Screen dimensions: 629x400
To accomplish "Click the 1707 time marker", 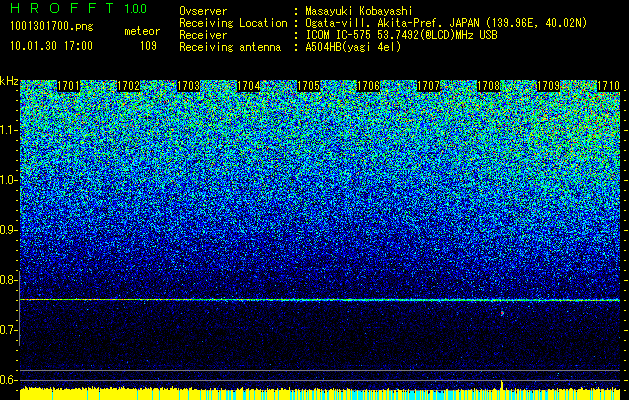I will (x=428, y=86).
